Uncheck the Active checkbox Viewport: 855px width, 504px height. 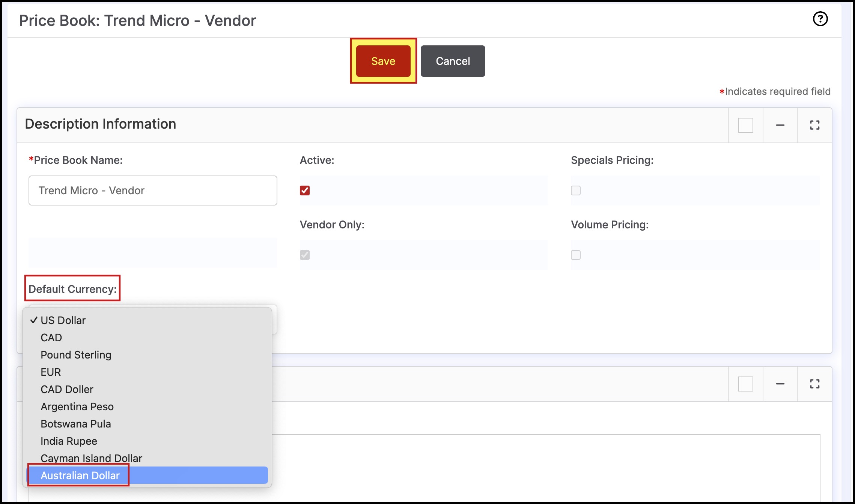click(x=305, y=190)
